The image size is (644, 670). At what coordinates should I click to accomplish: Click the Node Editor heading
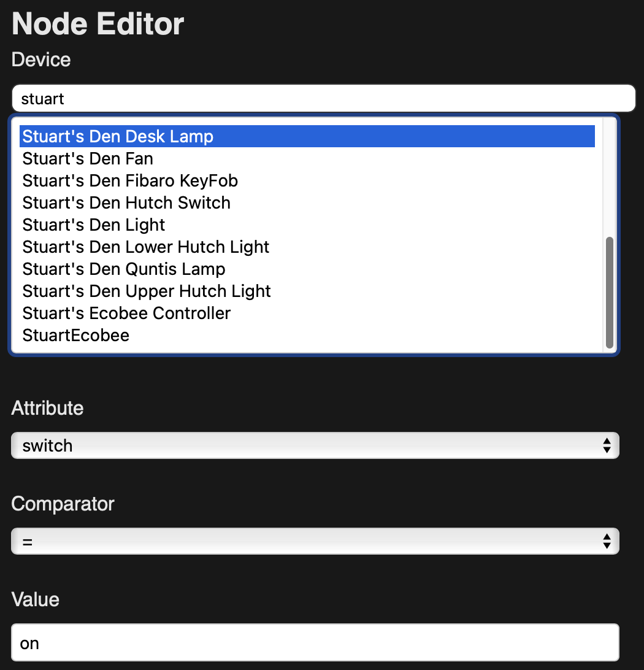tap(98, 25)
